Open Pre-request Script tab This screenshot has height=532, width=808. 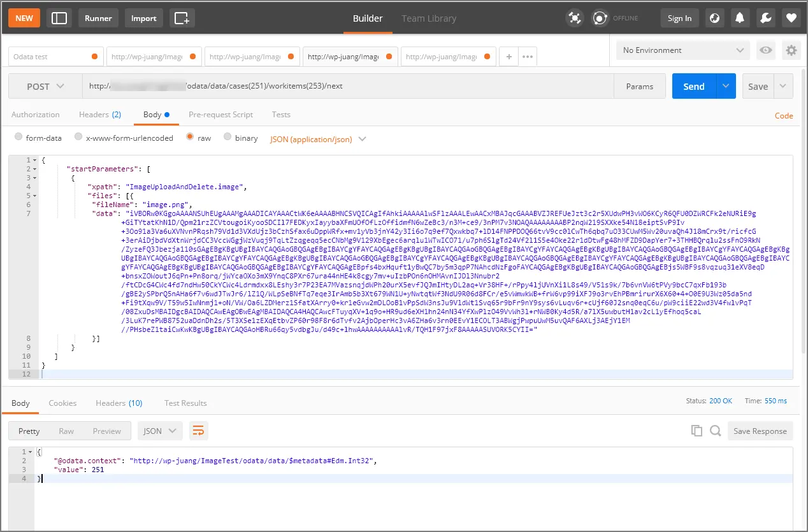220,115
